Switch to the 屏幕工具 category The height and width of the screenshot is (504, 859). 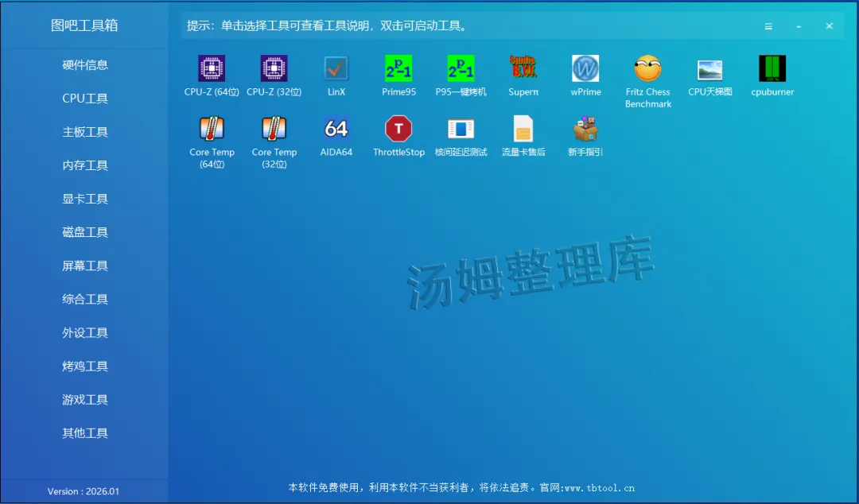click(85, 266)
